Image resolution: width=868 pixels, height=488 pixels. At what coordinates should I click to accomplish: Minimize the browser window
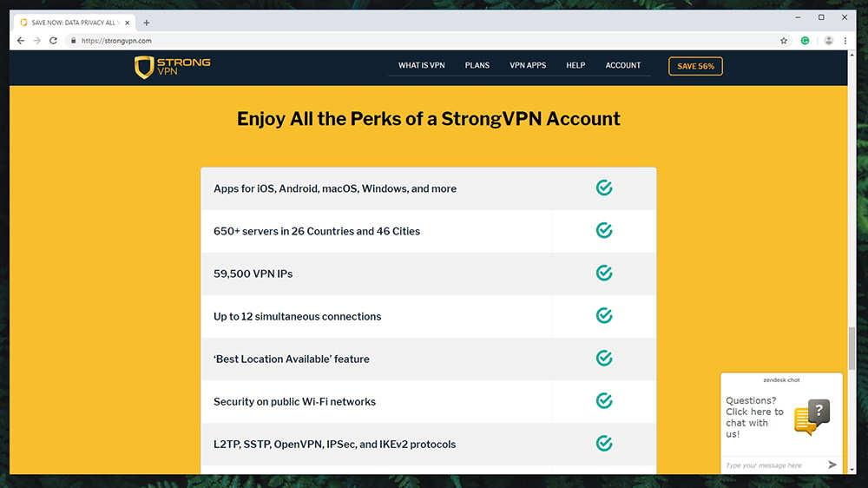click(x=798, y=17)
